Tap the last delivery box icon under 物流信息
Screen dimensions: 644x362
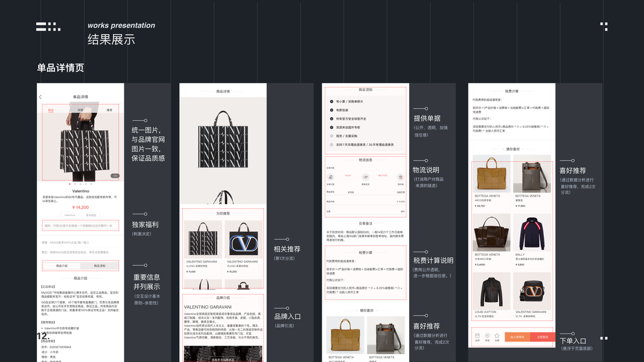pyautogui.click(x=400, y=177)
